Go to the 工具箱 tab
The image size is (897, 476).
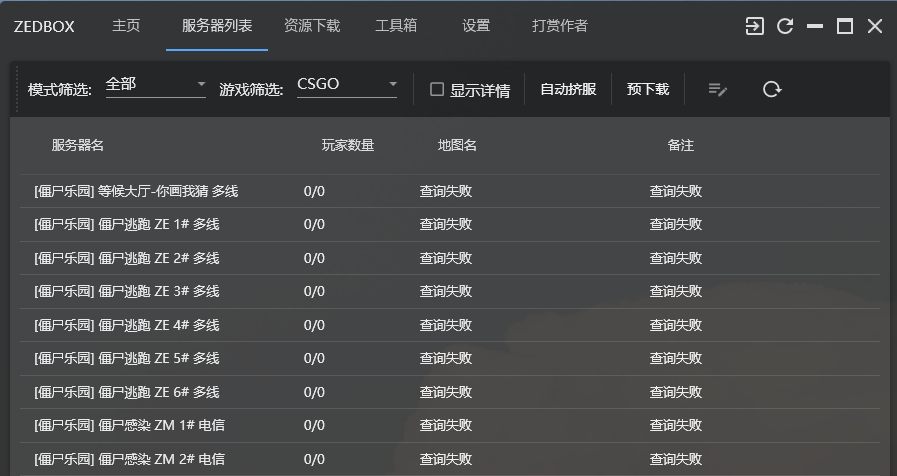(396, 26)
